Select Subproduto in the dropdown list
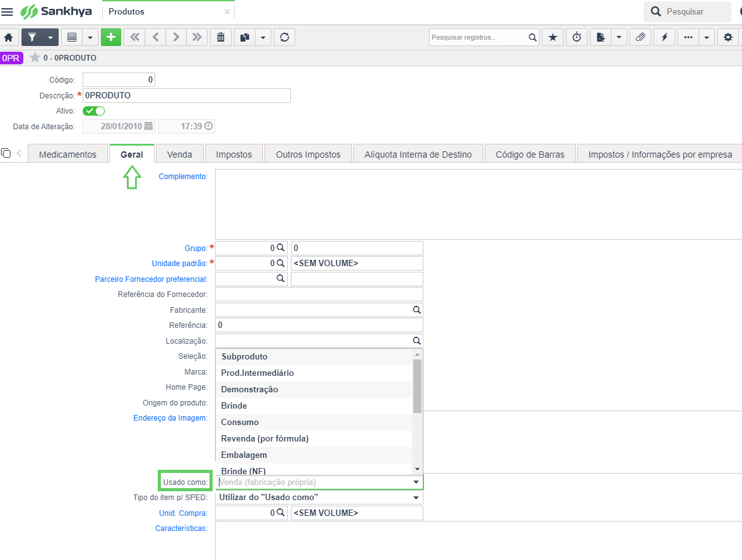The image size is (742, 560). pos(314,357)
